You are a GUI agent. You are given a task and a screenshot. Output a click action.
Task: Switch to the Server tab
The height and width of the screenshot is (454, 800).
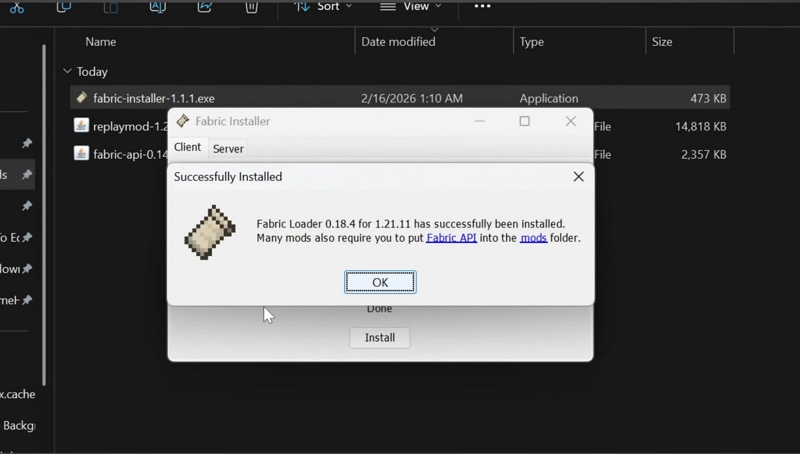[228, 148]
